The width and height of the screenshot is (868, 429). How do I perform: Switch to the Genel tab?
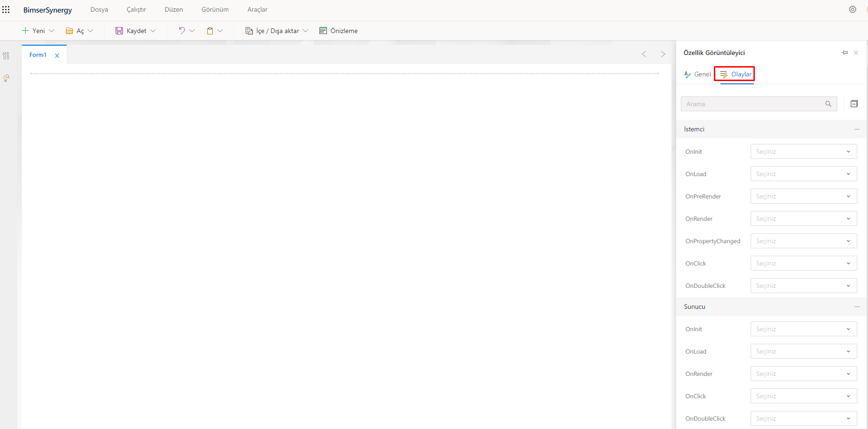[698, 74]
